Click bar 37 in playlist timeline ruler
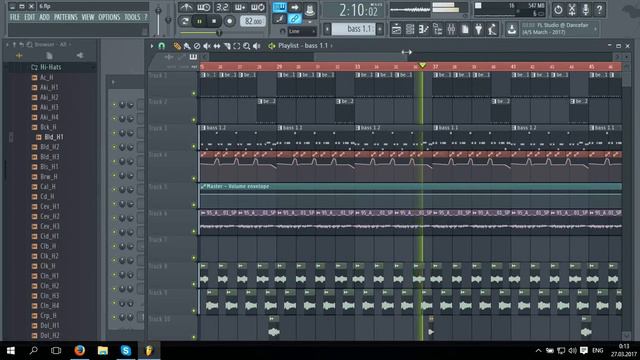This screenshot has width=640, height=360. click(436, 67)
